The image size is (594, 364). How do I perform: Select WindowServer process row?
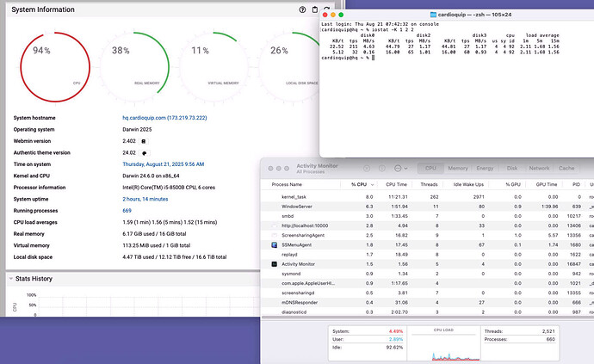pyautogui.click(x=427, y=207)
